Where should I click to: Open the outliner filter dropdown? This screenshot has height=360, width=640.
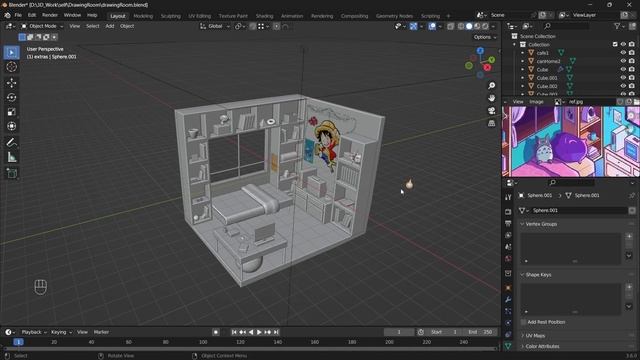(x=620, y=26)
